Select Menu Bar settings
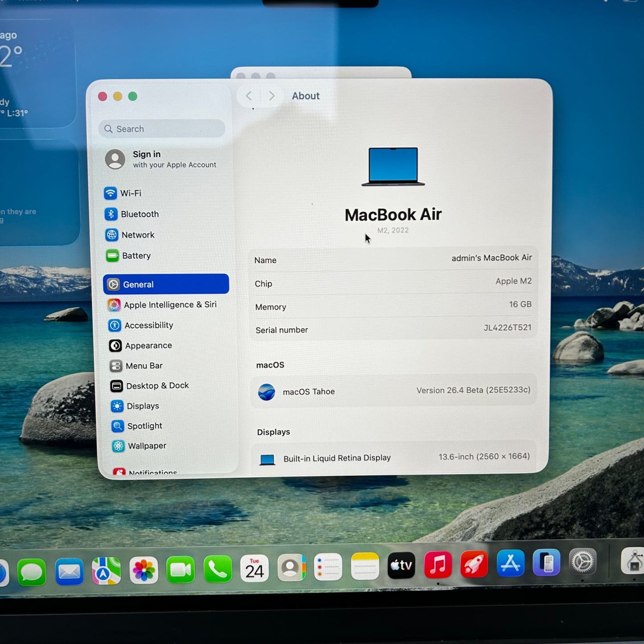The width and height of the screenshot is (644, 644). click(144, 366)
